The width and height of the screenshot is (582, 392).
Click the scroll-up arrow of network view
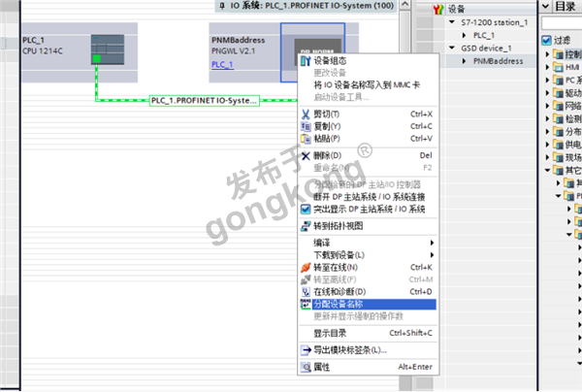click(405, 5)
